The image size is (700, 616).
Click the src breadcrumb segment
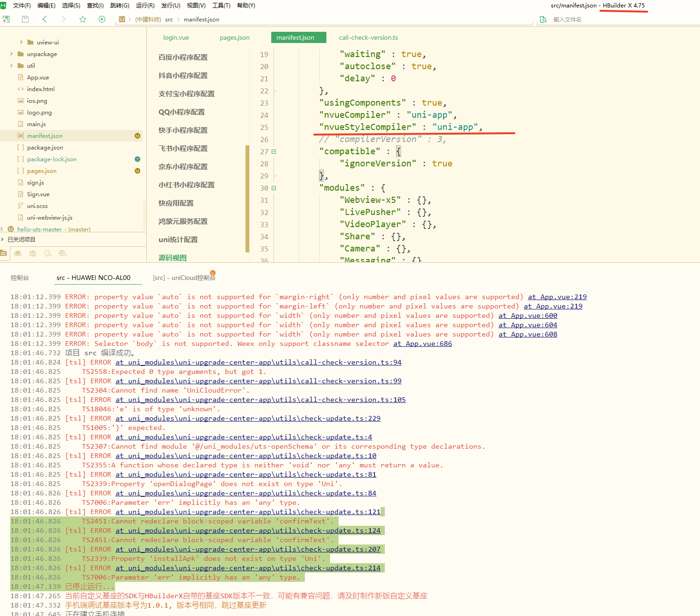pyautogui.click(x=169, y=19)
